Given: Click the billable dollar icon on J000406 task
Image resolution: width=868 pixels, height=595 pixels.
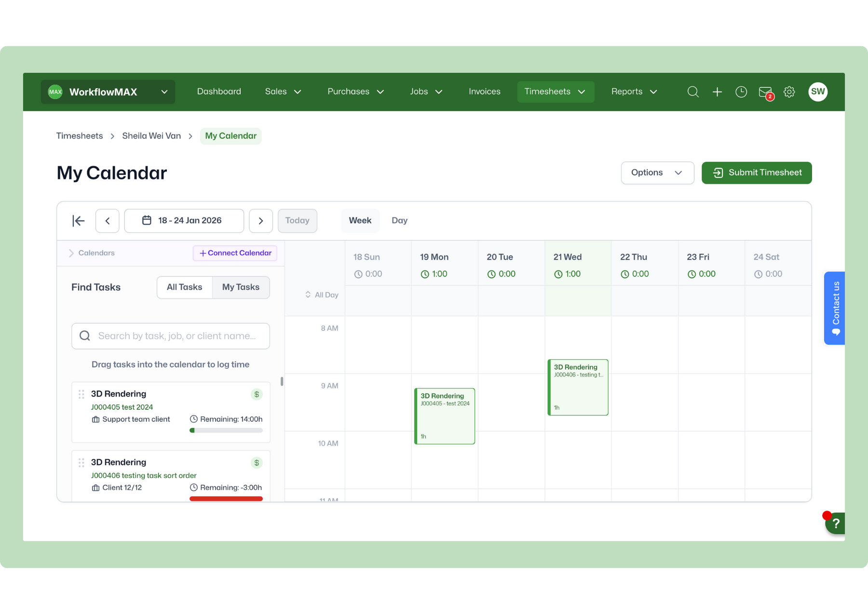Looking at the screenshot, I should coord(257,463).
